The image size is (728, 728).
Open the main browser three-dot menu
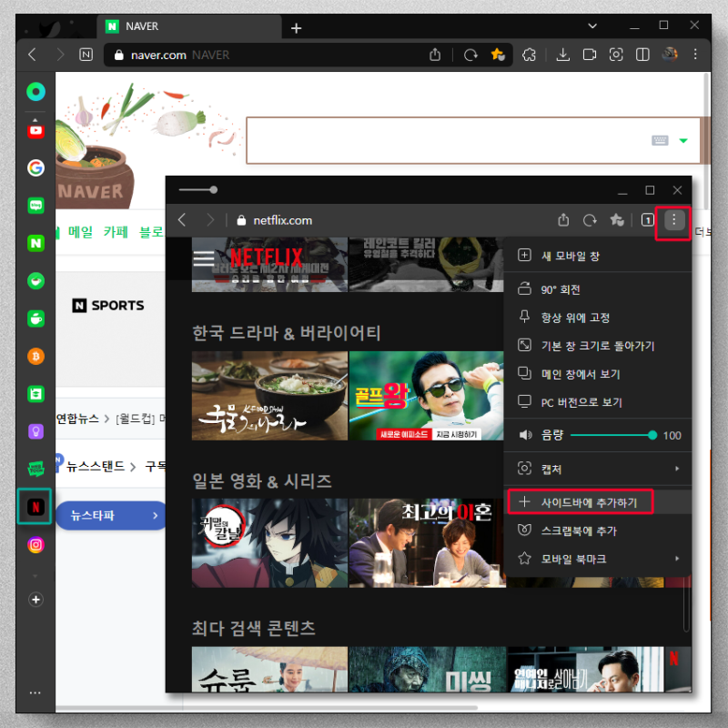pyautogui.click(x=695, y=55)
